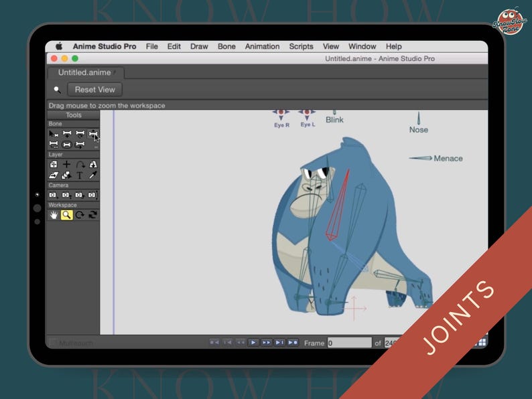Click the "Workspace" section label in Tools
This screenshot has height=399, width=532.
point(62,205)
